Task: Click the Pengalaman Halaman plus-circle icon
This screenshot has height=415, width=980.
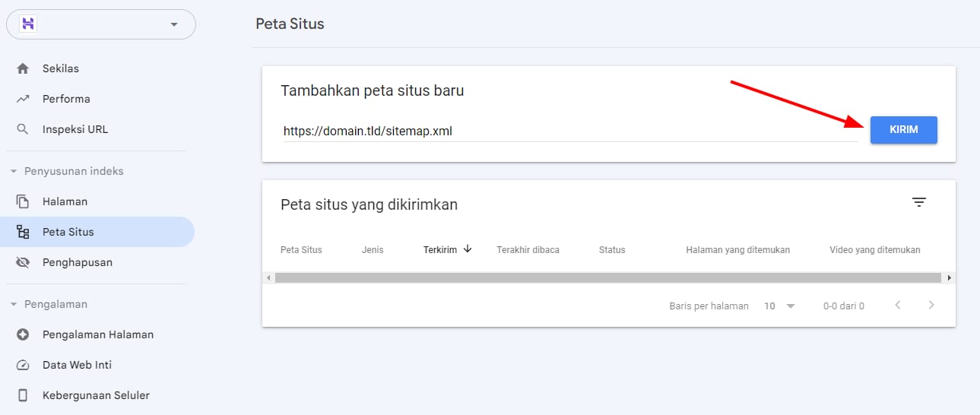Action: coord(23,334)
